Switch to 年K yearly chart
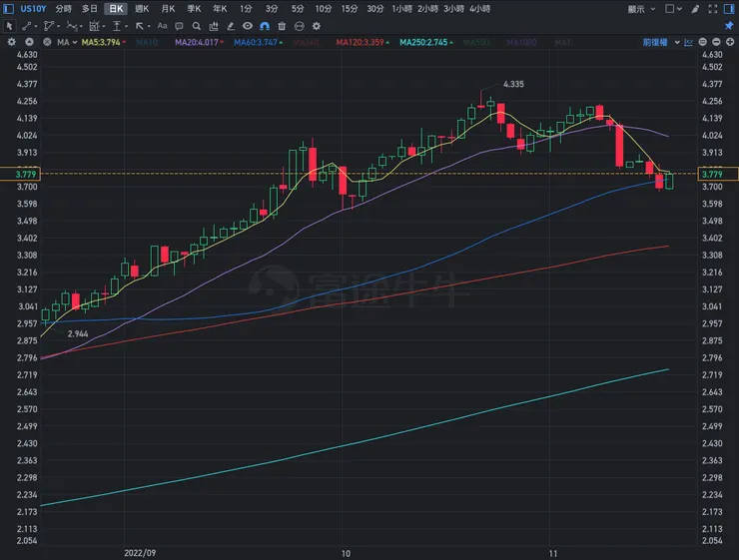739x560 pixels. click(x=220, y=9)
